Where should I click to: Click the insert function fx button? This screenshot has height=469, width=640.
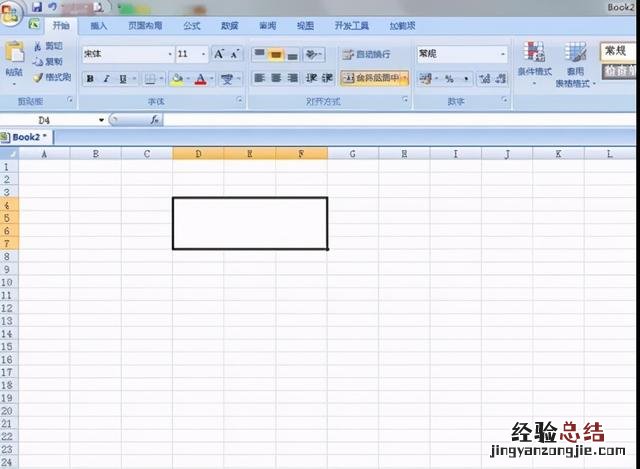tap(155, 120)
